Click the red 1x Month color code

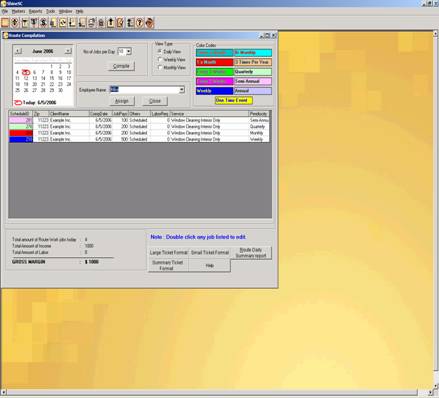[214, 62]
